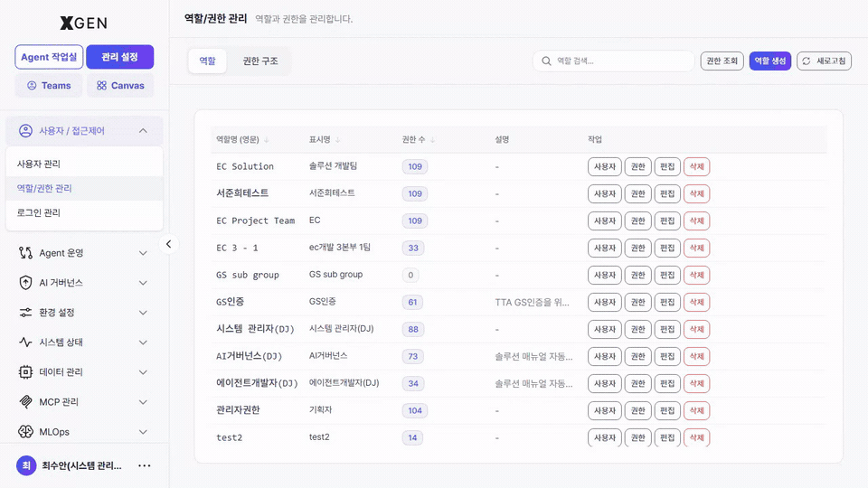The height and width of the screenshot is (488, 868).
Task: Click description TTA GS인증을 위...
Action: point(532,302)
